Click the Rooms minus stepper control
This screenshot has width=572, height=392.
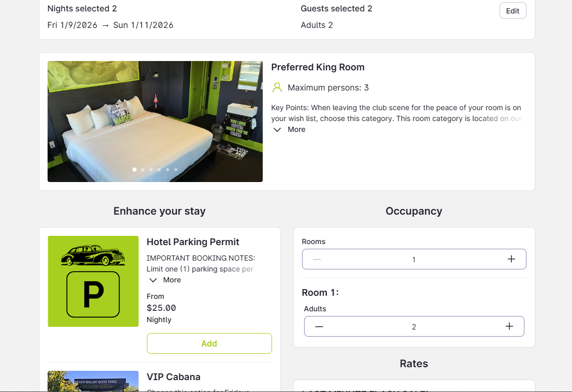317,259
